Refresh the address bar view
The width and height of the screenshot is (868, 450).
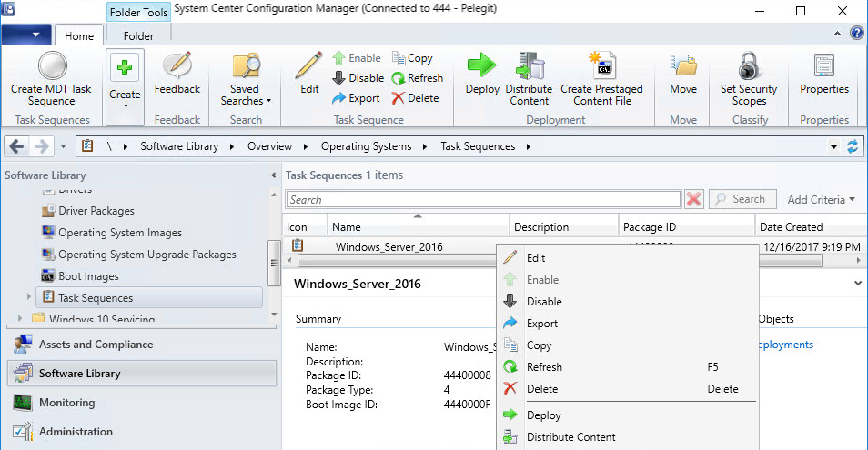click(853, 146)
